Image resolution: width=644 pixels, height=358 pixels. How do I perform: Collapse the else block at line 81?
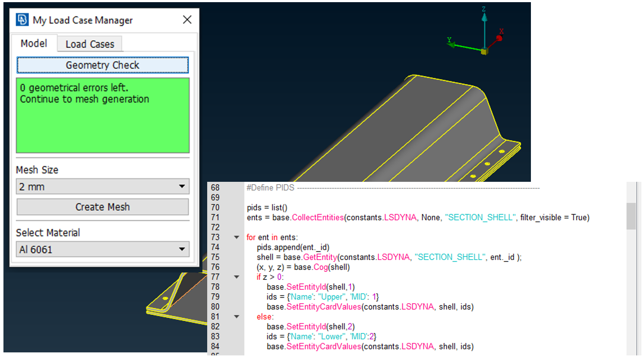237,317
